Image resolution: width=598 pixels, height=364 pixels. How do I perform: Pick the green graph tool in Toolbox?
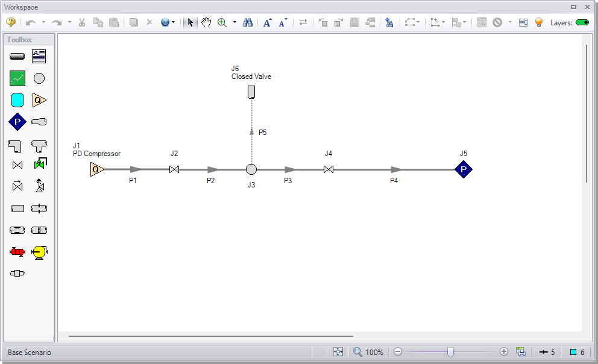pyautogui.click(x=17, y=78)
